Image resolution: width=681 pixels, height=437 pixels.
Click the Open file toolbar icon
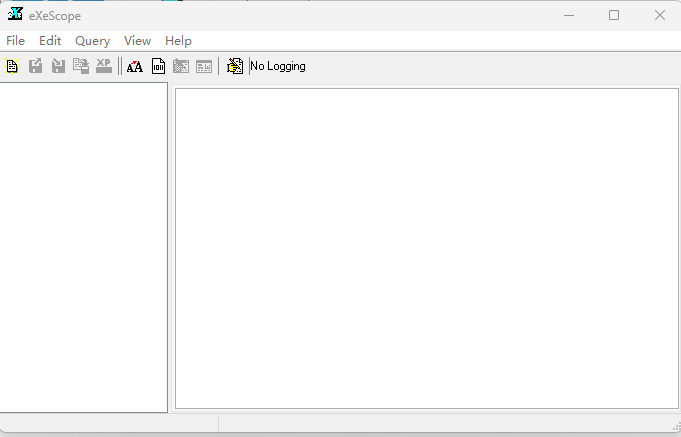click(12, 66)
